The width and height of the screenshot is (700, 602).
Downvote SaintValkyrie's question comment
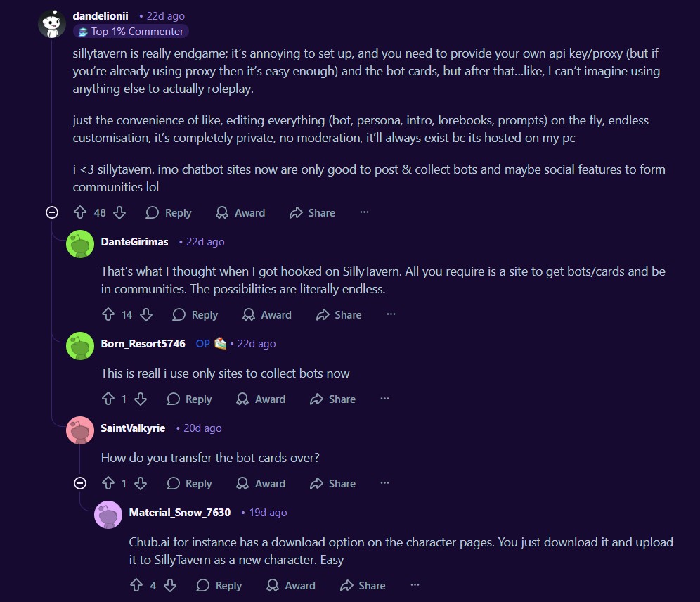[x=141, y=483]
